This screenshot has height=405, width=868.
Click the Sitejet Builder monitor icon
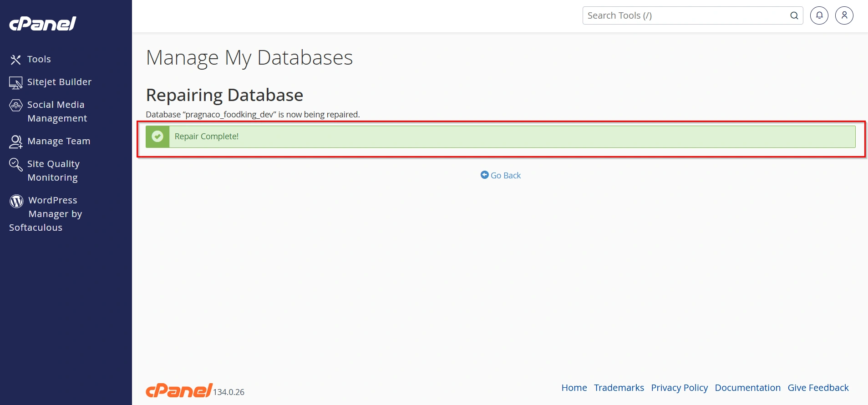[16, 83]
